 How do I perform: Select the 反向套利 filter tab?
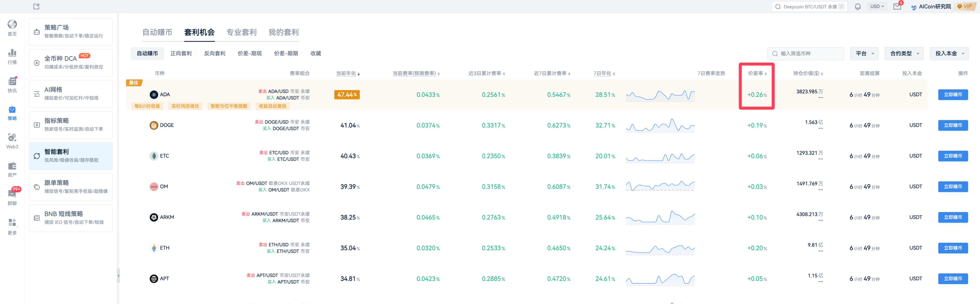click(x=215, y=53)
